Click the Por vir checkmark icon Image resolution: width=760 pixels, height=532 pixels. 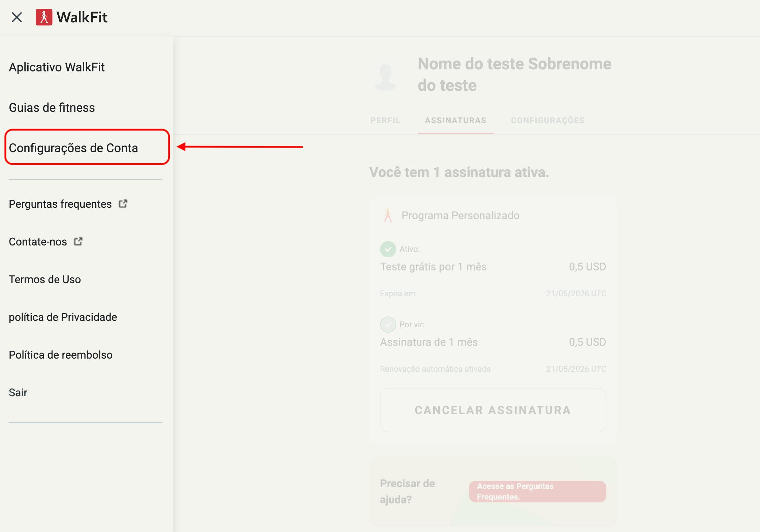388,325
